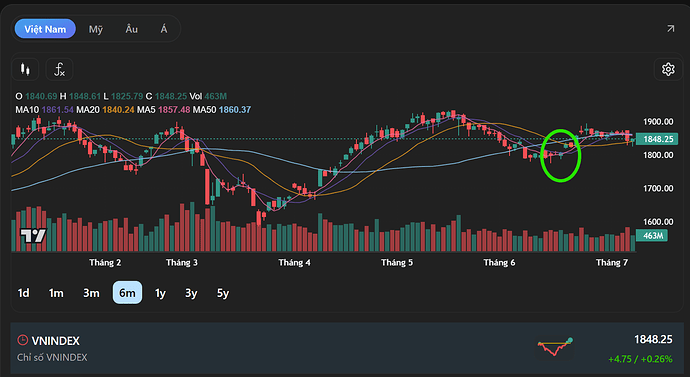Select the 6m time range
The width and height of the screenshot is (690, 377).
127,293
